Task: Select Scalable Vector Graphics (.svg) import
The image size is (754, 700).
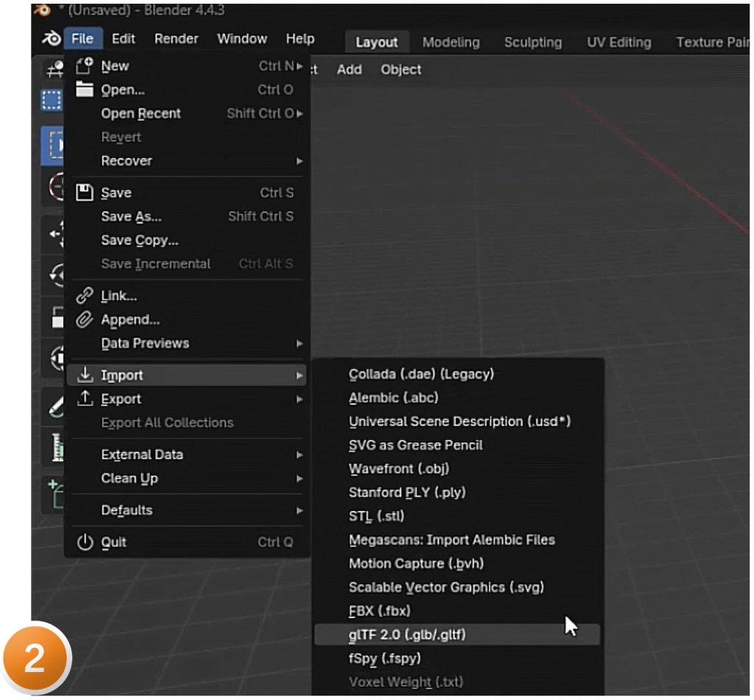Action: coord(457,587)
